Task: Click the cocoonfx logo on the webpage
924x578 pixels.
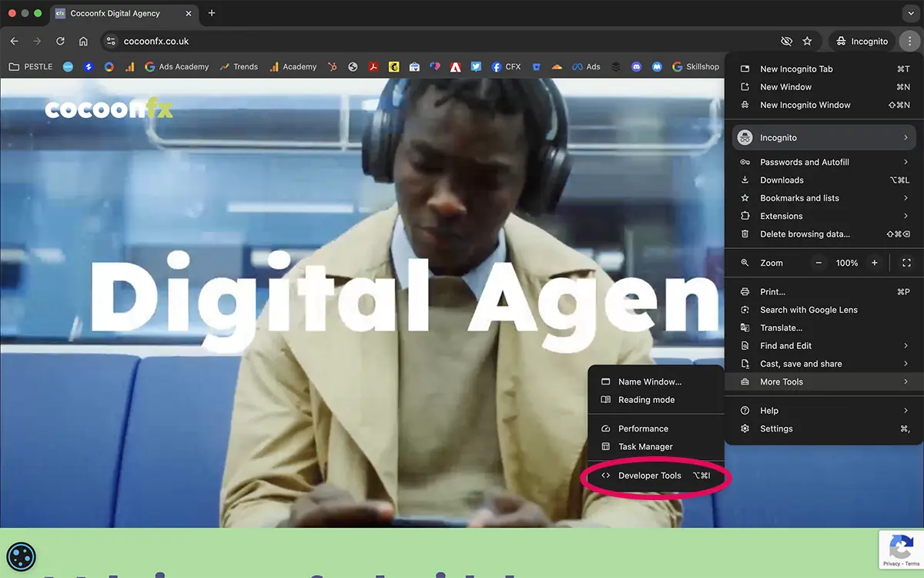Action: 108,109
